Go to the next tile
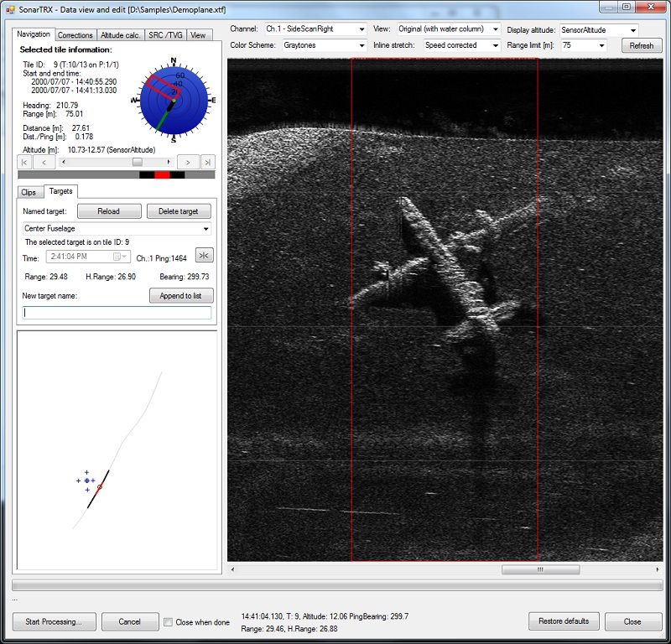671x644 pixels. tap(188, 162)
